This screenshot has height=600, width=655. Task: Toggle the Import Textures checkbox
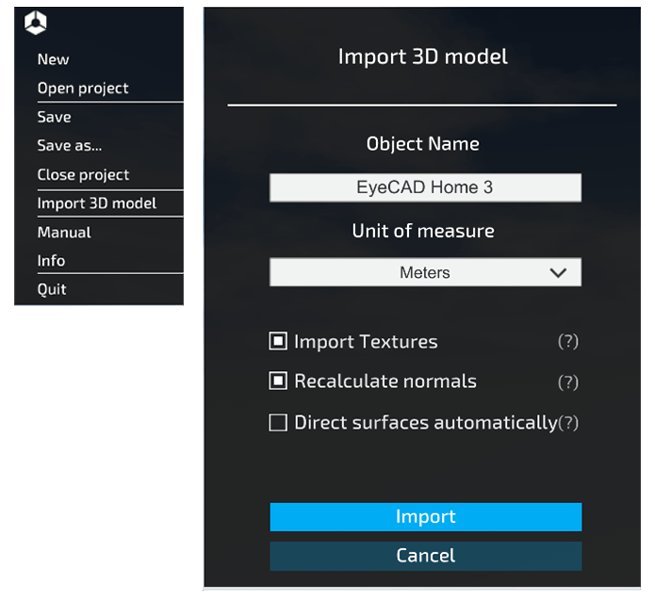click(278, 341)
